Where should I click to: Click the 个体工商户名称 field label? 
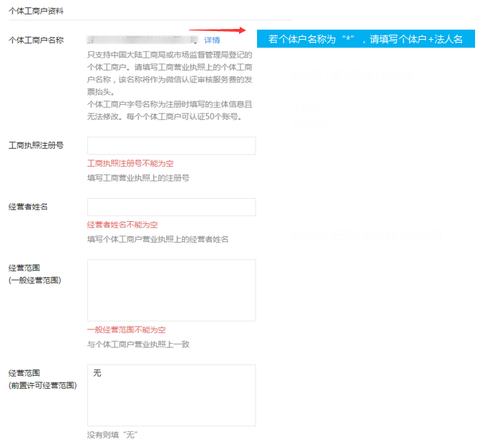pyautogui.click(x=36, y=40)
